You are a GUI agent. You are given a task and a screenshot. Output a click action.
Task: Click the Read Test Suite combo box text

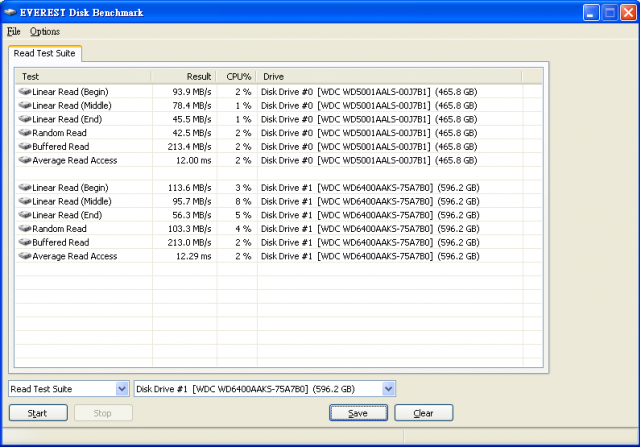(x=41, y=389)
